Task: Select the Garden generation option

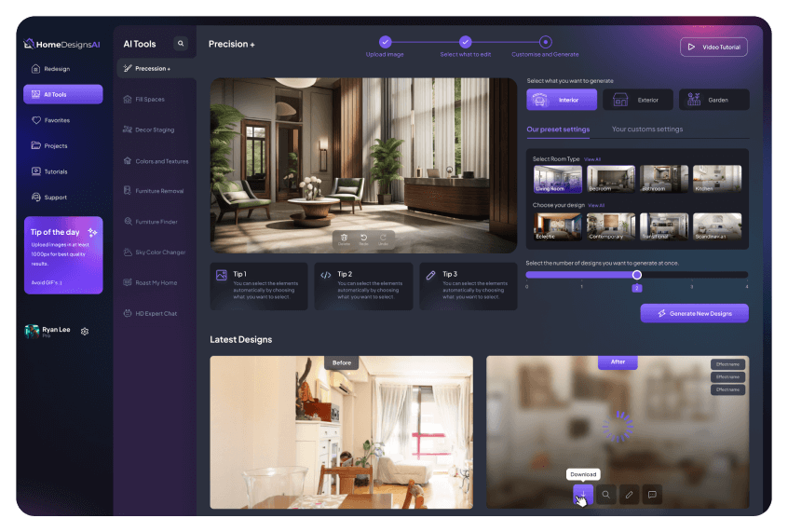Action: (x=713, y=100)
